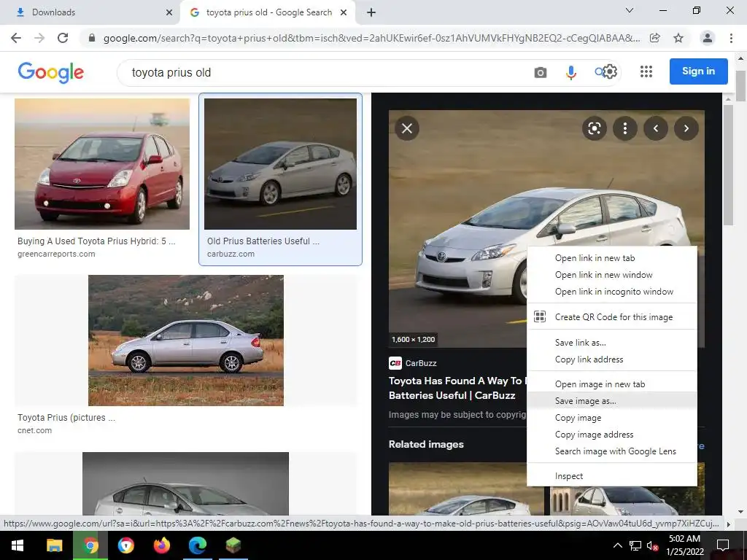Go to next image in preview
This screenshot has height=560, width=747.
coord(686,128)
